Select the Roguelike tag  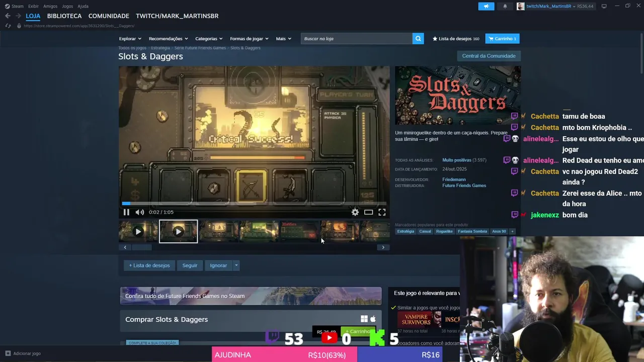pos(444,231)
